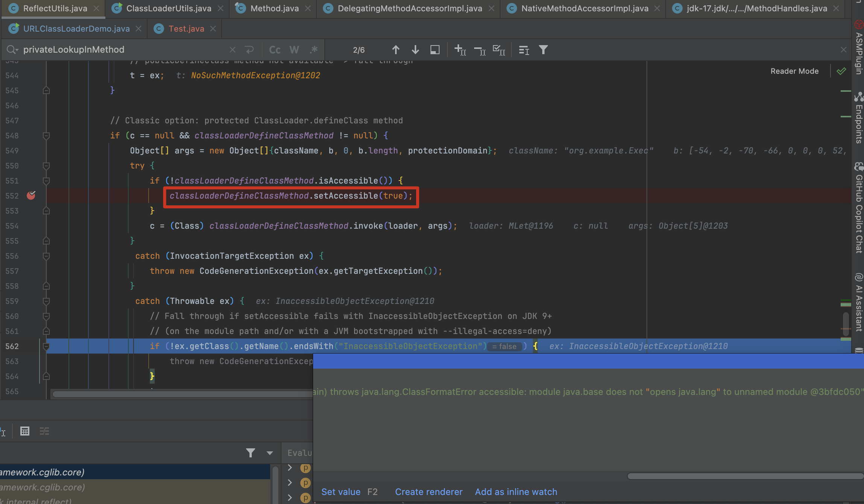The image size is (864, 504).
Task: Click the editor vertical scrollbar thumb
Action: coord(846,323)
